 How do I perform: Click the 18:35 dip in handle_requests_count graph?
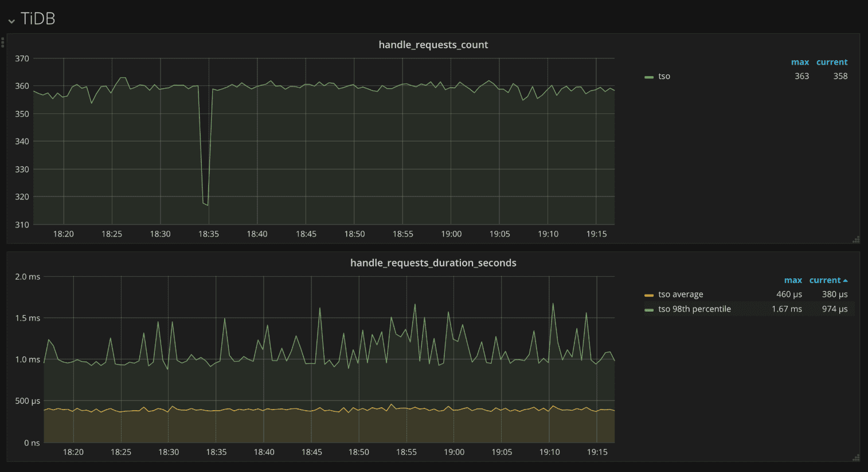pyautogui.click(x=205, y=203)
